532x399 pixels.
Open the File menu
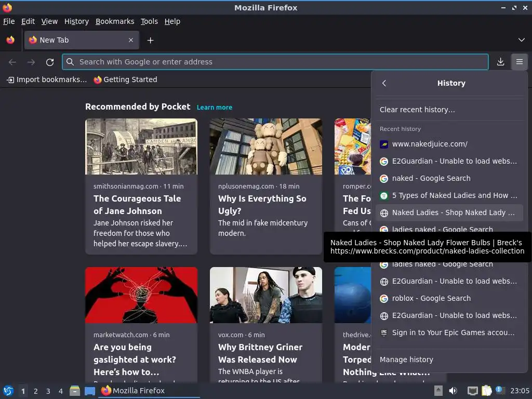[9, 21]
